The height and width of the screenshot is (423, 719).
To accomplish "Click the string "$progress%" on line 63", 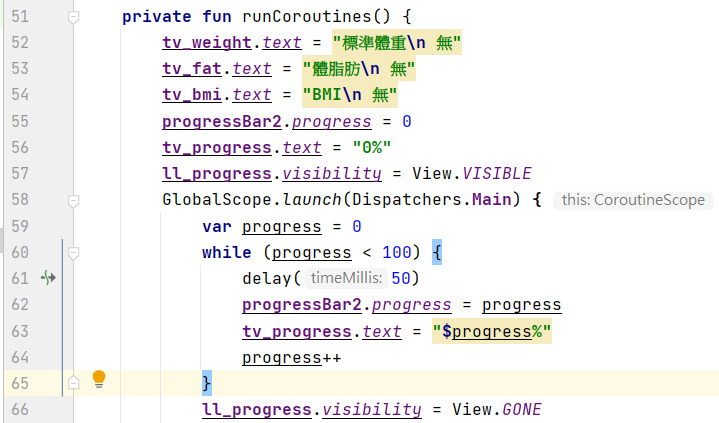I will (492, 332).
